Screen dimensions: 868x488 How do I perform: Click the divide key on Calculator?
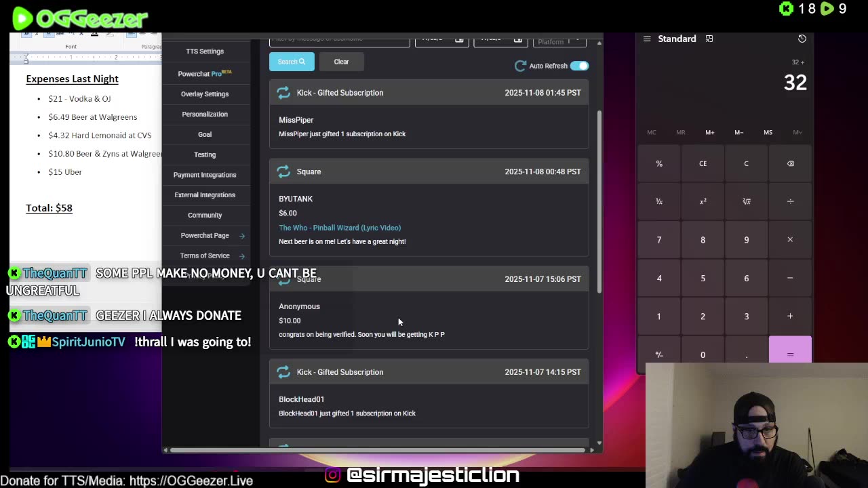(790, 201)
